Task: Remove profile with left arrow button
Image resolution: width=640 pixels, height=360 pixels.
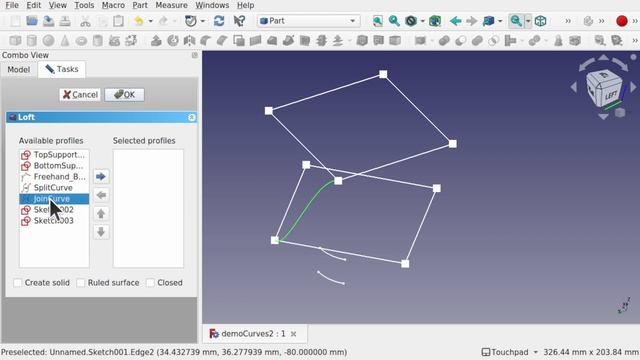Action: pos(101,195)
